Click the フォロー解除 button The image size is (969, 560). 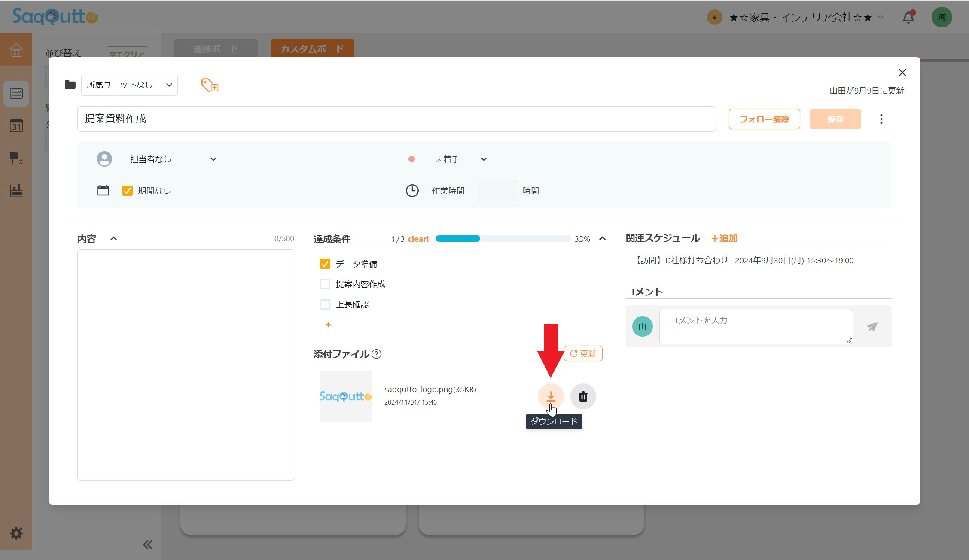pyautogui.click(x=764, y=119)
